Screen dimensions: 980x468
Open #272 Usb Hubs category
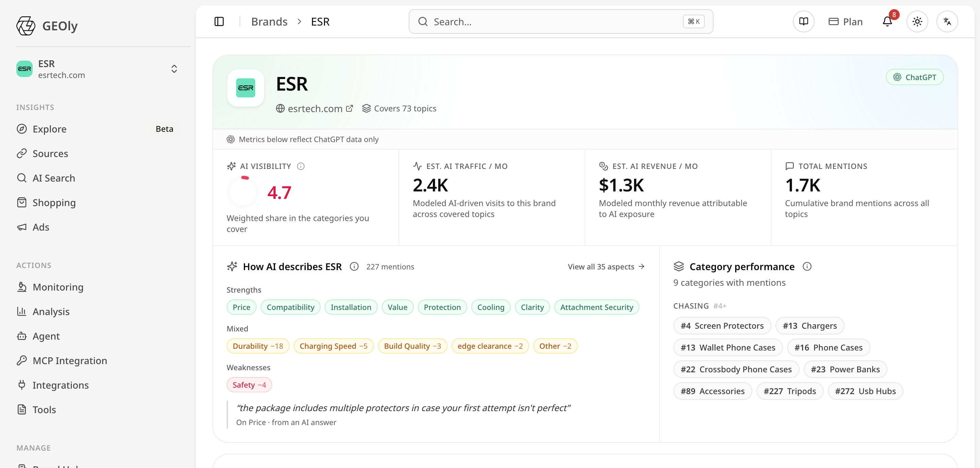tap(865, 391)
